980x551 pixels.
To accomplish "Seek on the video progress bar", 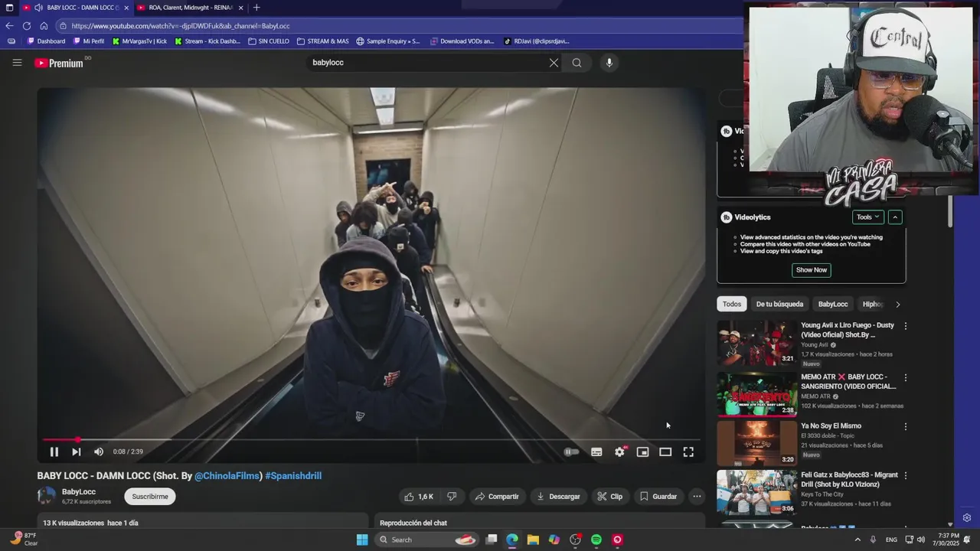I will pos(371,439).
